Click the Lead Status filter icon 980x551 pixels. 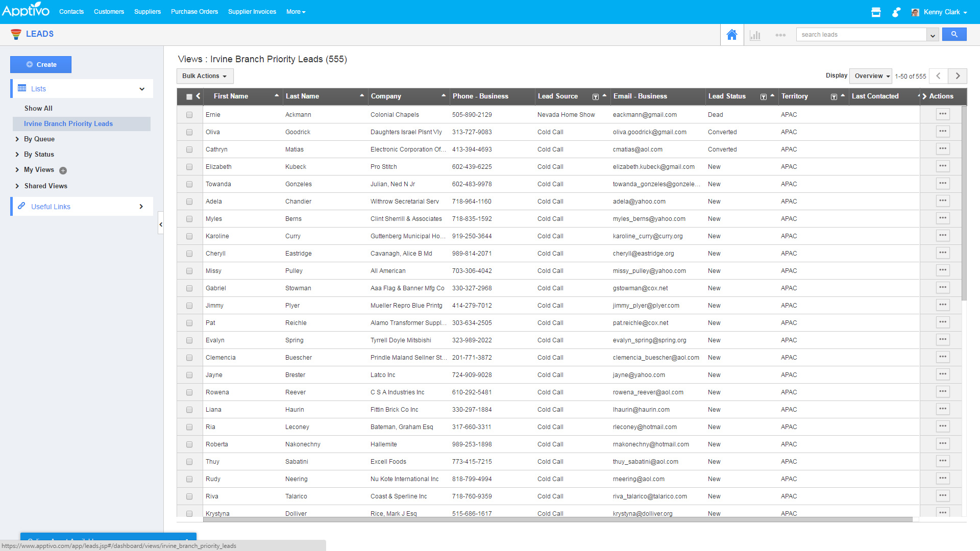tap(763, 96)
